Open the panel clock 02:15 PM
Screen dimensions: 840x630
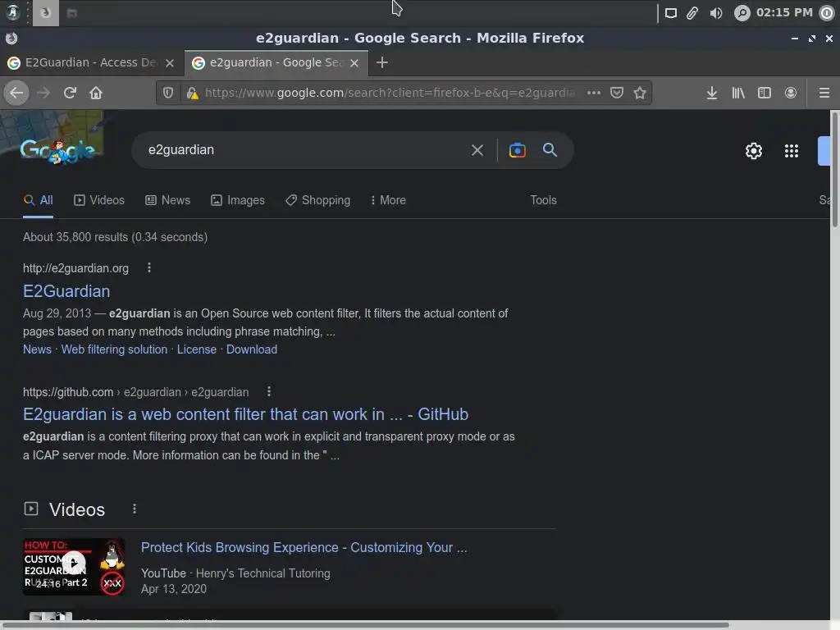(x=784, y=12)
